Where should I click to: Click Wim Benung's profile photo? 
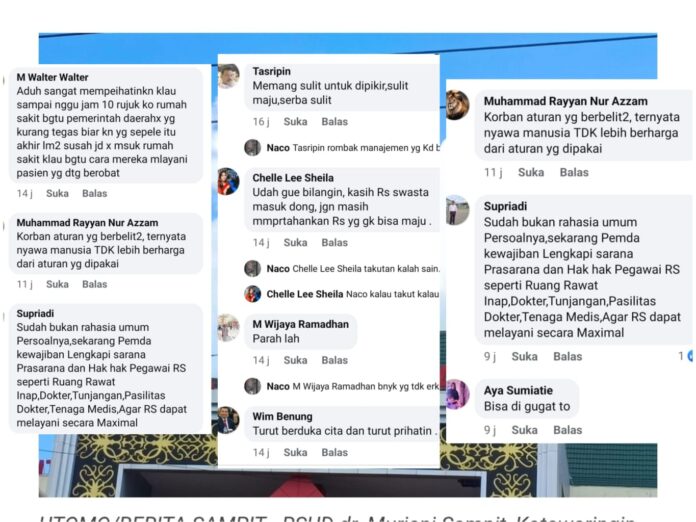pyautogui.click(x=228, y=420)
